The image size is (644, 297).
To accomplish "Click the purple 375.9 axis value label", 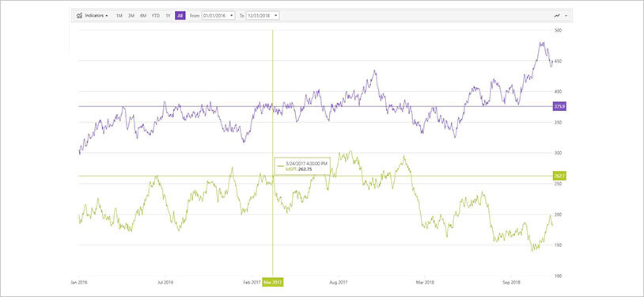I will coord(560,107).
